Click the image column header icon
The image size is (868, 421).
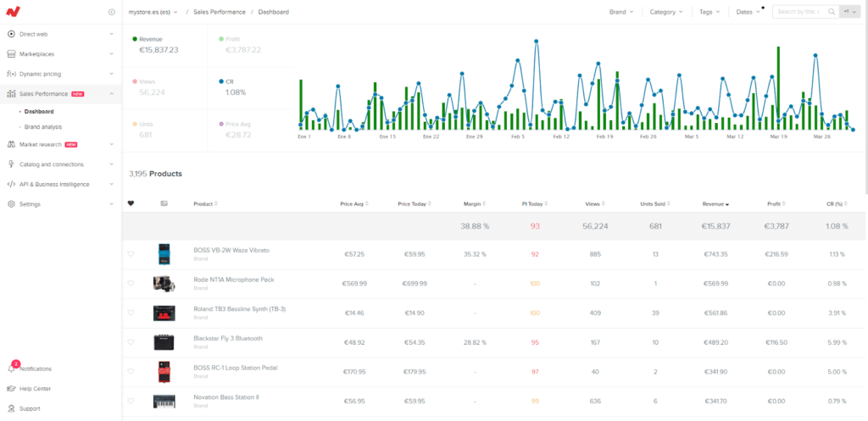click(164, 204)
